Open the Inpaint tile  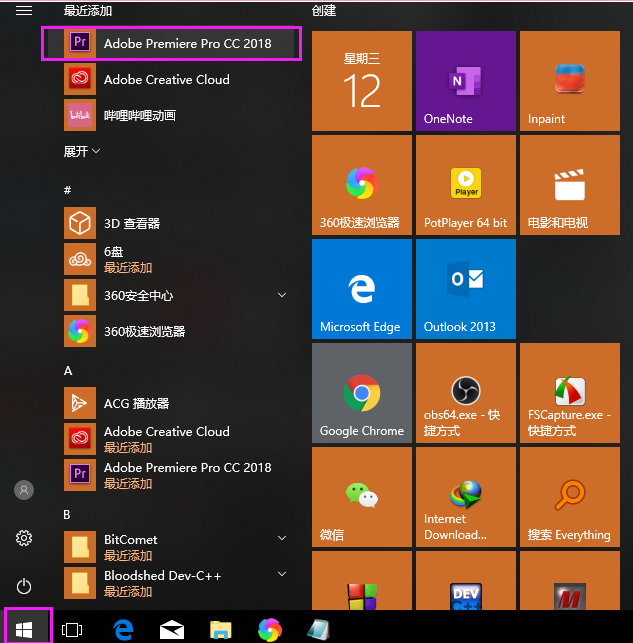point(570,81)
